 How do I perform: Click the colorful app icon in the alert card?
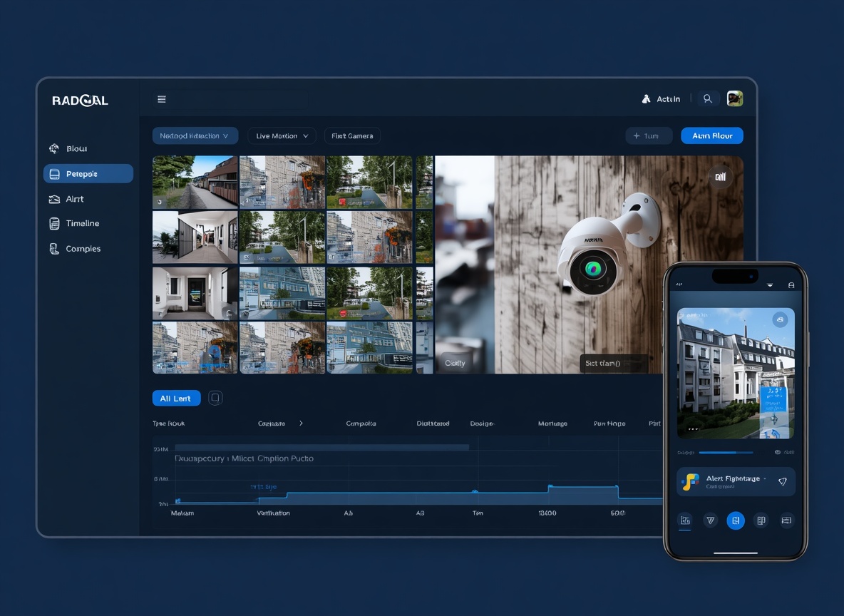click(690, 481)
